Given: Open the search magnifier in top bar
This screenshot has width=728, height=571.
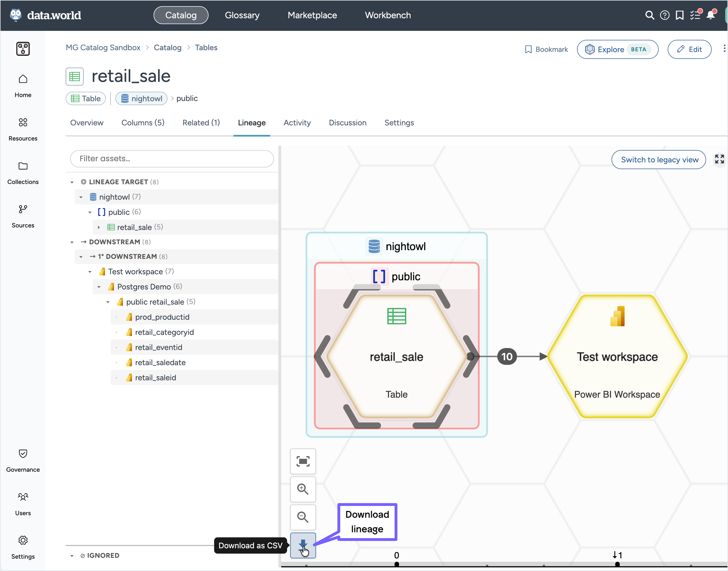Looking at the screenshot, I should point(649,15).
